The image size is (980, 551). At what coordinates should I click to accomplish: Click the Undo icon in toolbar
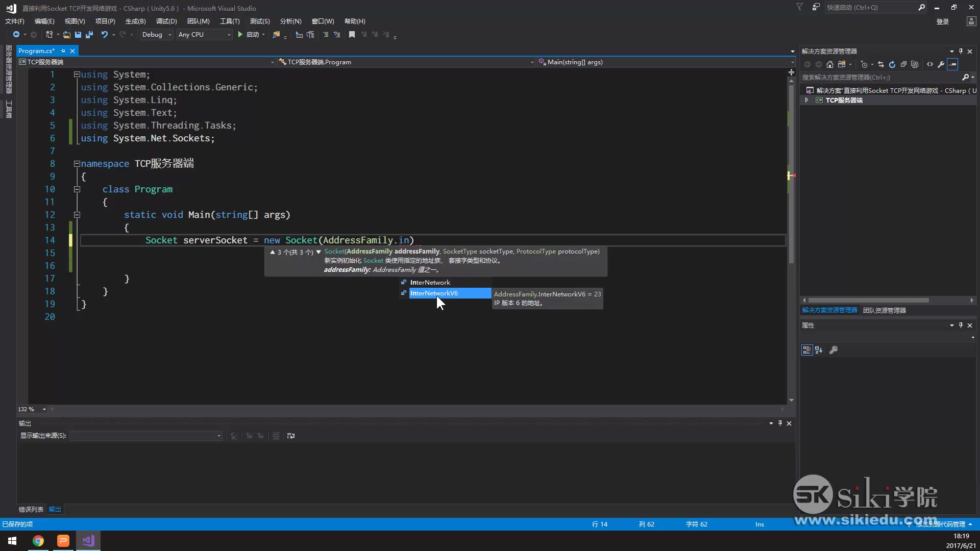pyautogui.click(x=104, y=35)
